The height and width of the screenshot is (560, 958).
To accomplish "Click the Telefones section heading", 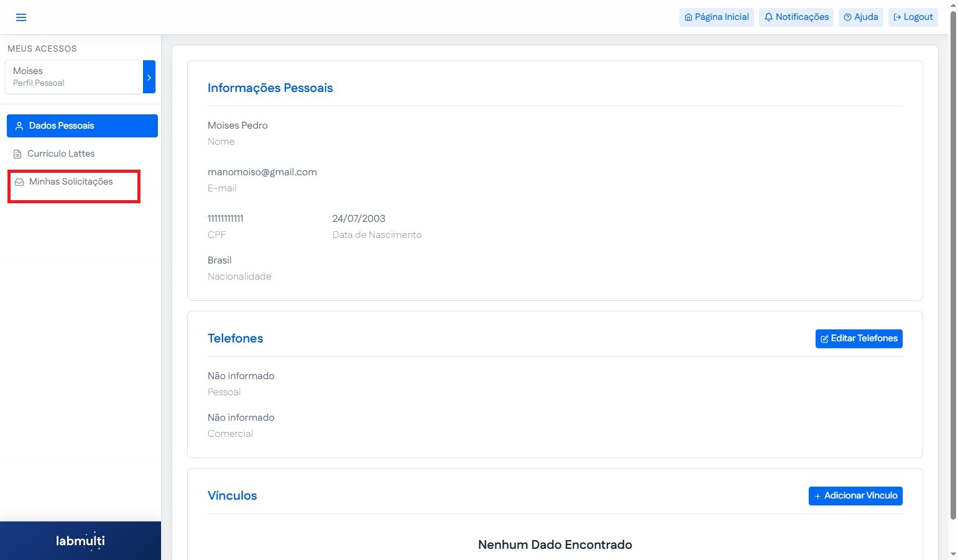I will [x=235, y=339].
